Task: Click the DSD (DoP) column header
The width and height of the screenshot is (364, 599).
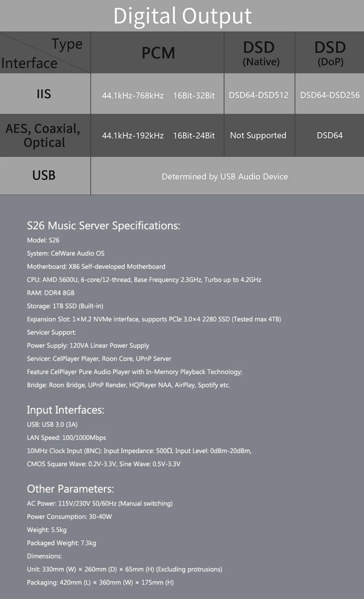Action: 330,54
